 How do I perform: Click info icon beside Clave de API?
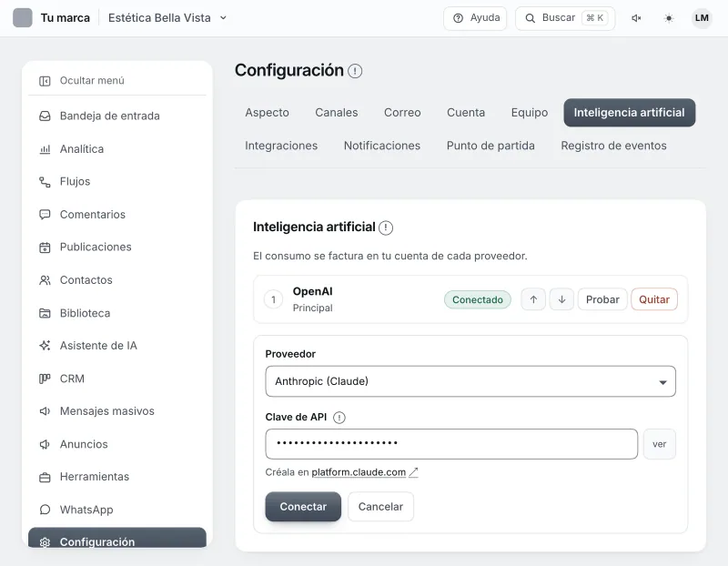point(339,418)
